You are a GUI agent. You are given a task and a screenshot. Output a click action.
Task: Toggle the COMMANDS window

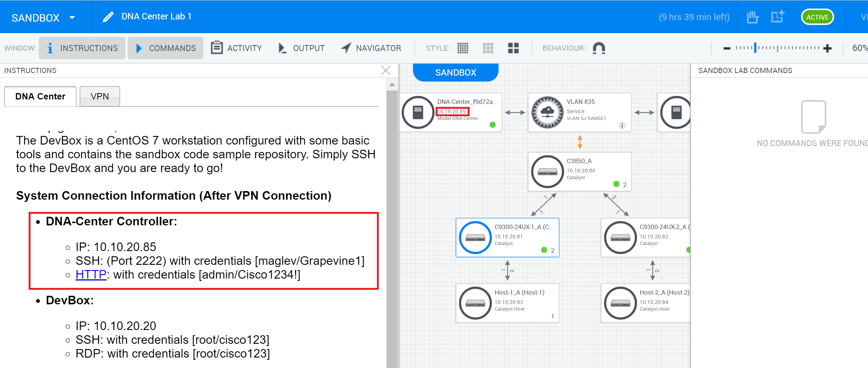[166, 48]
